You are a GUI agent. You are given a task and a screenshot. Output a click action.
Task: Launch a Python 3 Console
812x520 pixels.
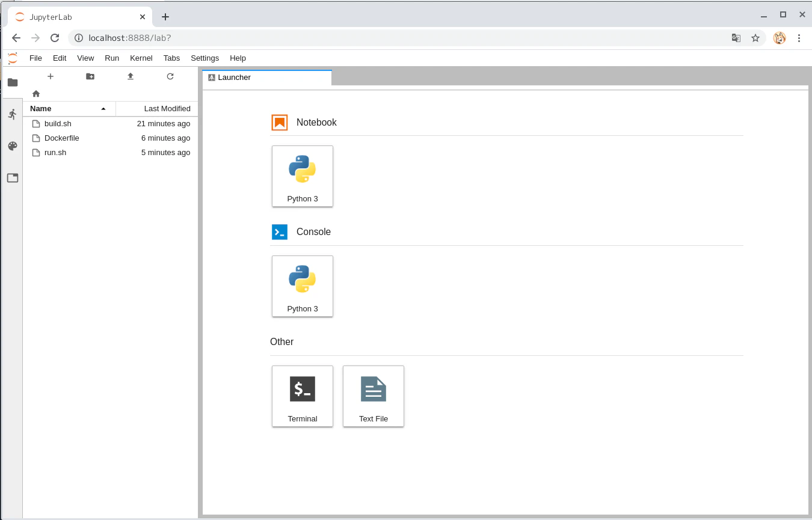click(x=303, y=286)
